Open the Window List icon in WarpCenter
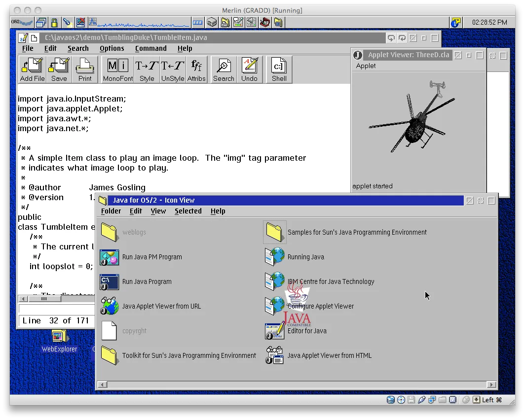The image size is (525, 420). (x=41, y=22)
